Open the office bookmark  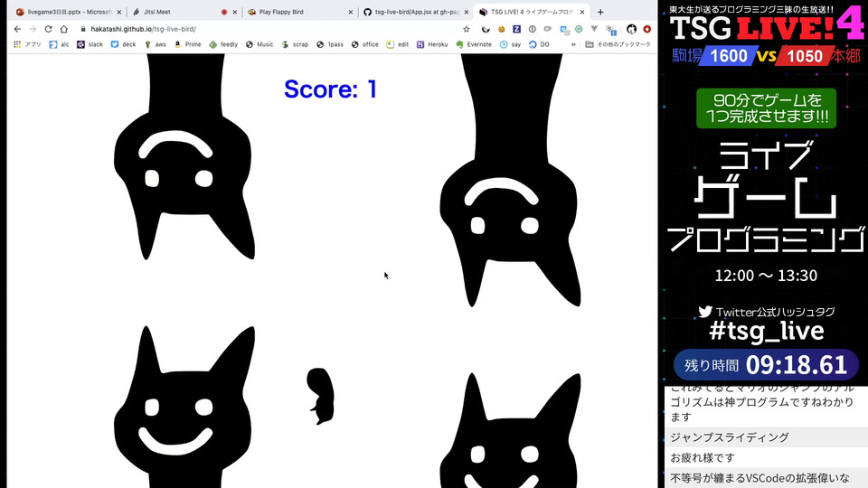365,44
